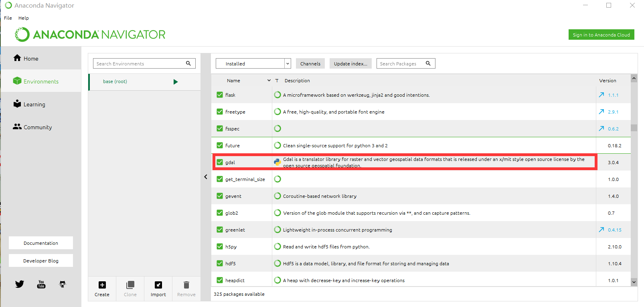Go to the Community tab
The image size is (644, 307).
[x=41, y=127]
